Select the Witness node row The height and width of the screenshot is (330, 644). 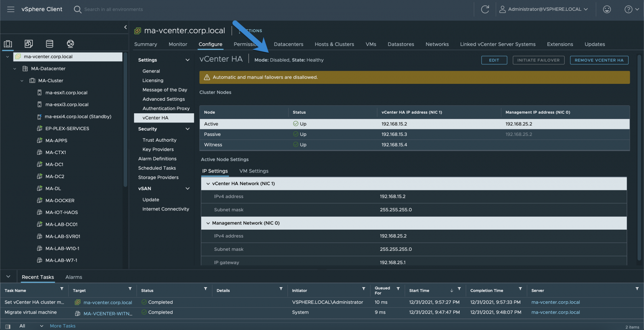tap(414, 145)
